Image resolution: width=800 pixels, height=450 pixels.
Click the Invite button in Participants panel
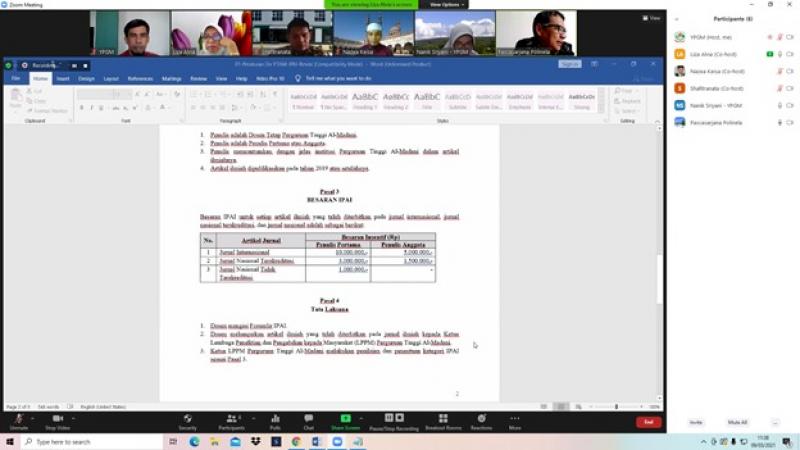click(695, 422)
